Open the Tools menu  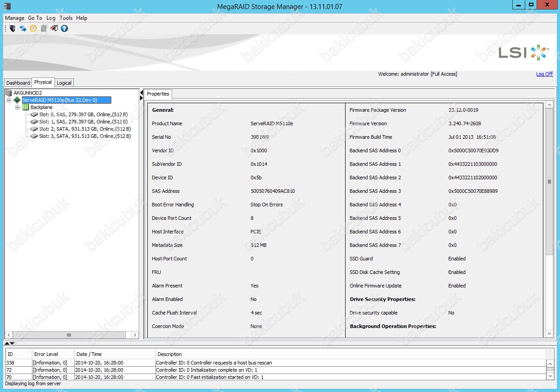tap(66, 18)
